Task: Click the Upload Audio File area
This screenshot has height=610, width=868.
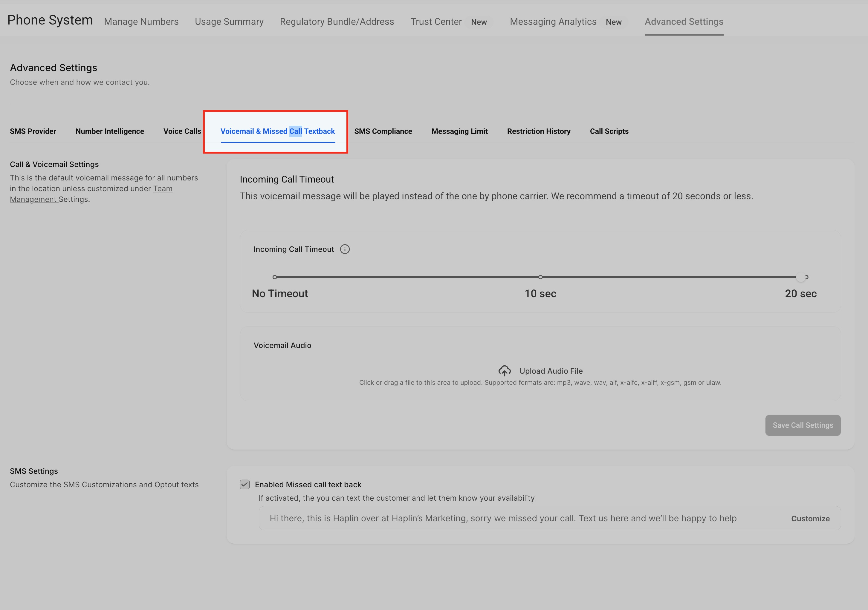Action: pyautogui.click(x=551, y=371)
